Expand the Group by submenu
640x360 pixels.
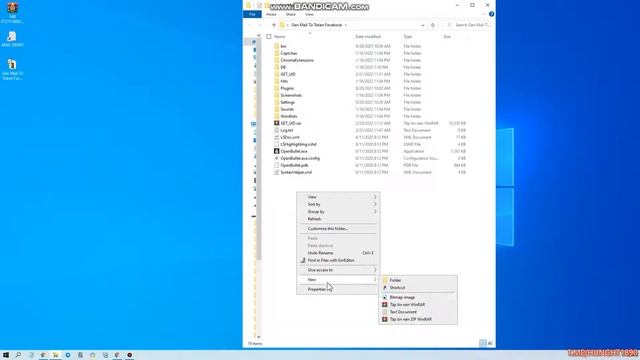(338, 211)
